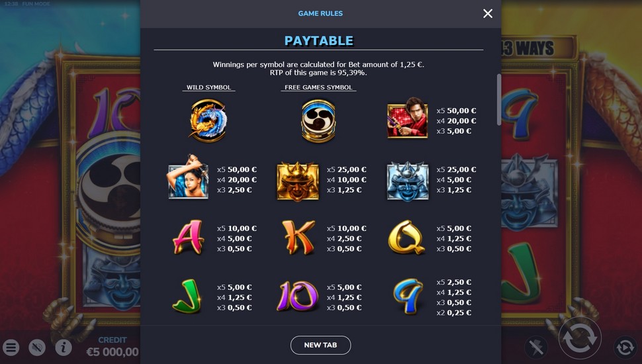642x364 pixels.
Task: Click the blue number 9 symbol
Action: pyautogui.click(x=408, y=296)
